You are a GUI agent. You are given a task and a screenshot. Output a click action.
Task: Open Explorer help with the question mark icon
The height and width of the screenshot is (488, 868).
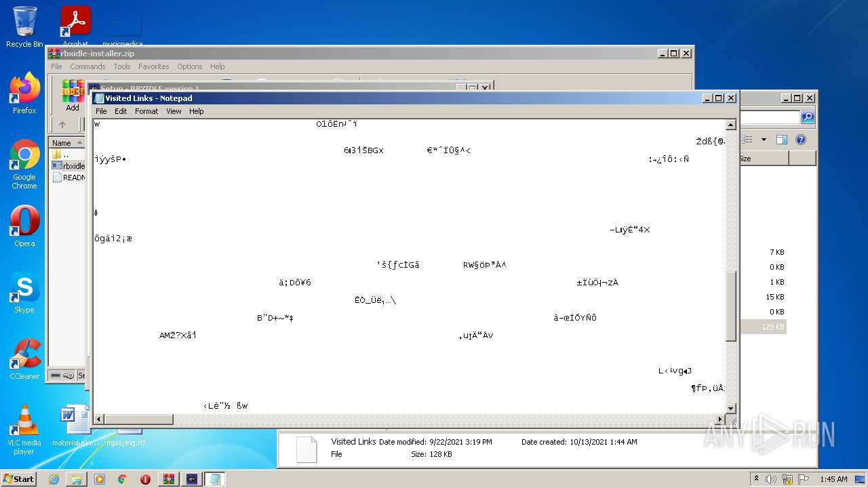click(x=801, y=140)
